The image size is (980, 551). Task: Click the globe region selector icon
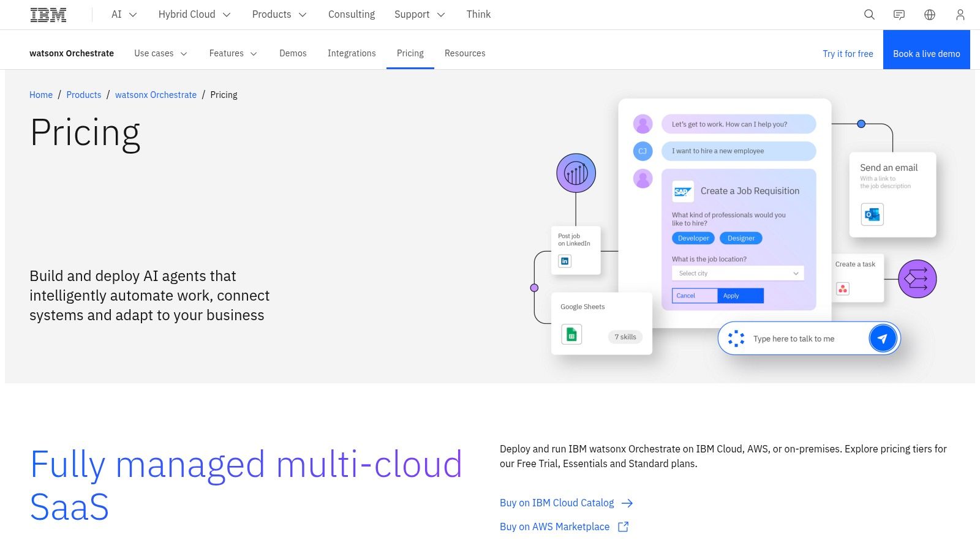pos(930,15)
